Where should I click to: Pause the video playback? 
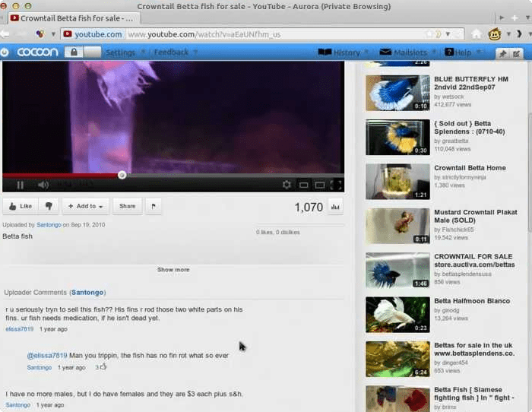click(21, 185)
